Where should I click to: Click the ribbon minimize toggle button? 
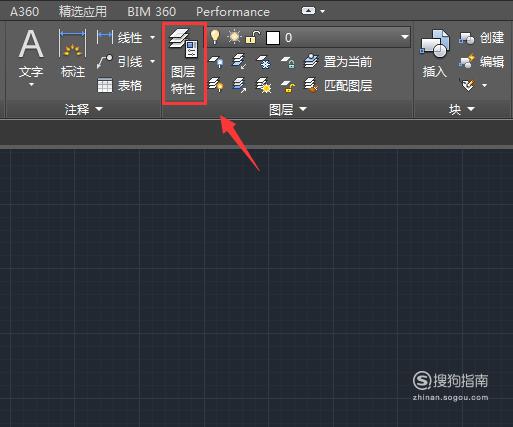(x=308, y=11)
